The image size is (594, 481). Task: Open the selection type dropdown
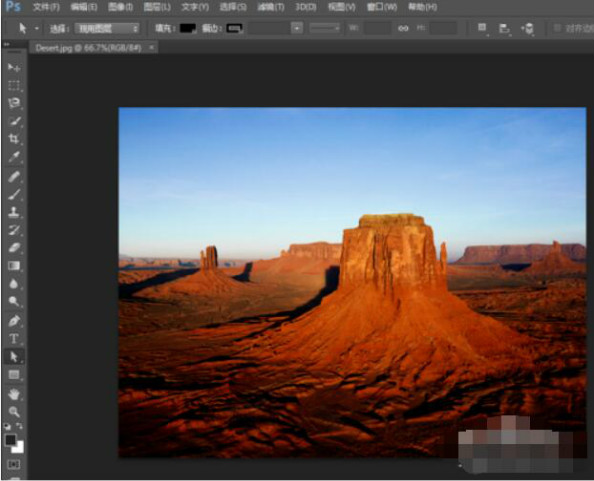[x=107, y=28]
